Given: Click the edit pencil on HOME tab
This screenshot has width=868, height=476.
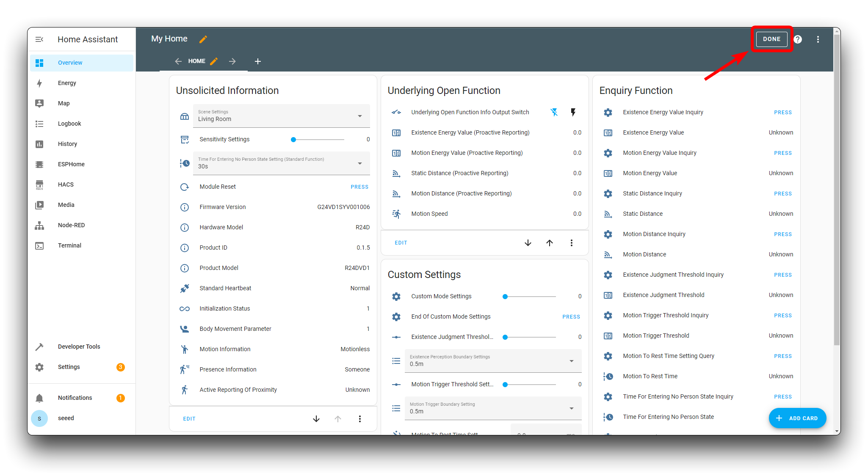Looking at the screenshot, I should coord(214,61).
